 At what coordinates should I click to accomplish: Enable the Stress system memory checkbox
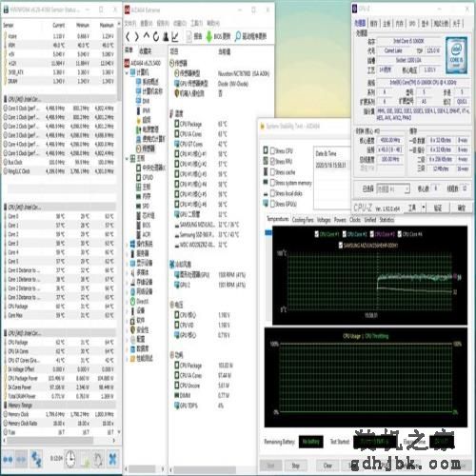(x=272, y=183)
